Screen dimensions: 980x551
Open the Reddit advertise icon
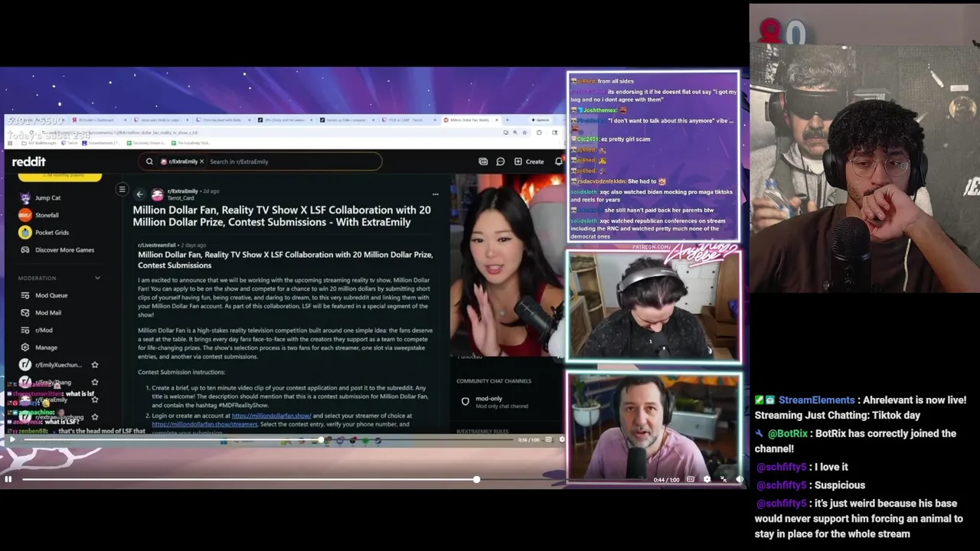click(483, 161)
